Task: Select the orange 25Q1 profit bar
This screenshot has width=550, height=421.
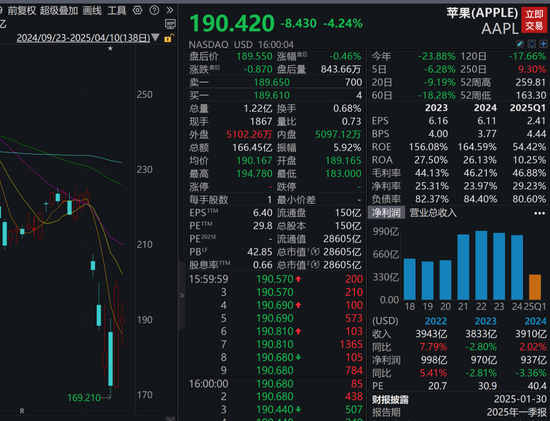Action: (x=535, y=287)
